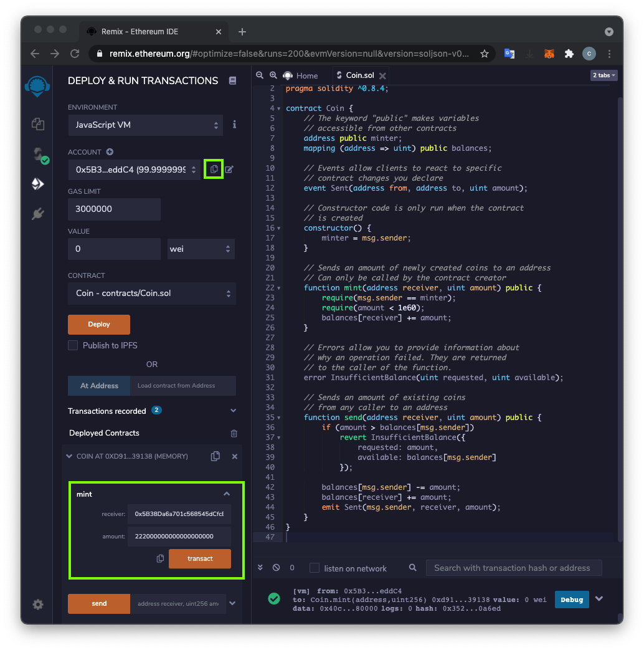Open the Google Translate extension icon
Screen dimensions: 644x650
click(509, 54)
